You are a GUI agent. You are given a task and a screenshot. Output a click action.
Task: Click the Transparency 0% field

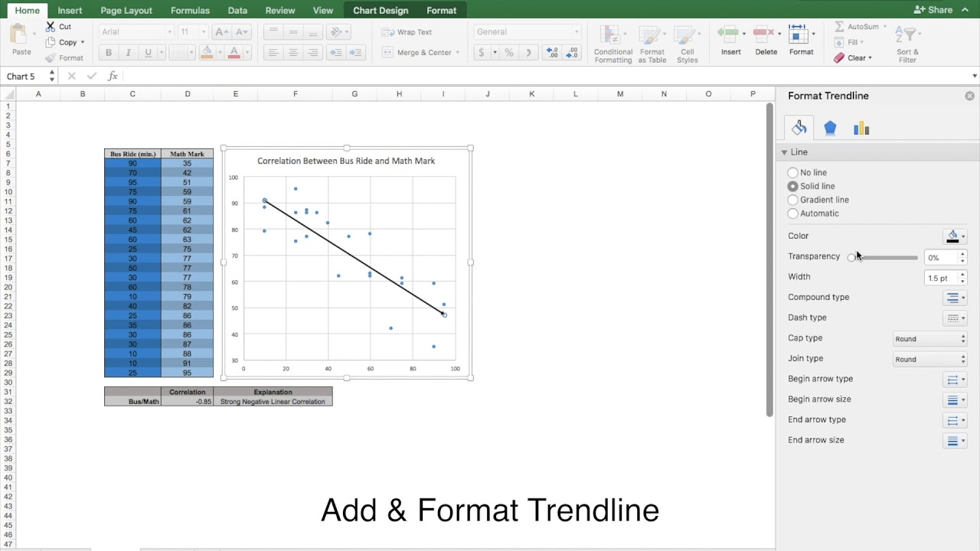pos(941,258)
